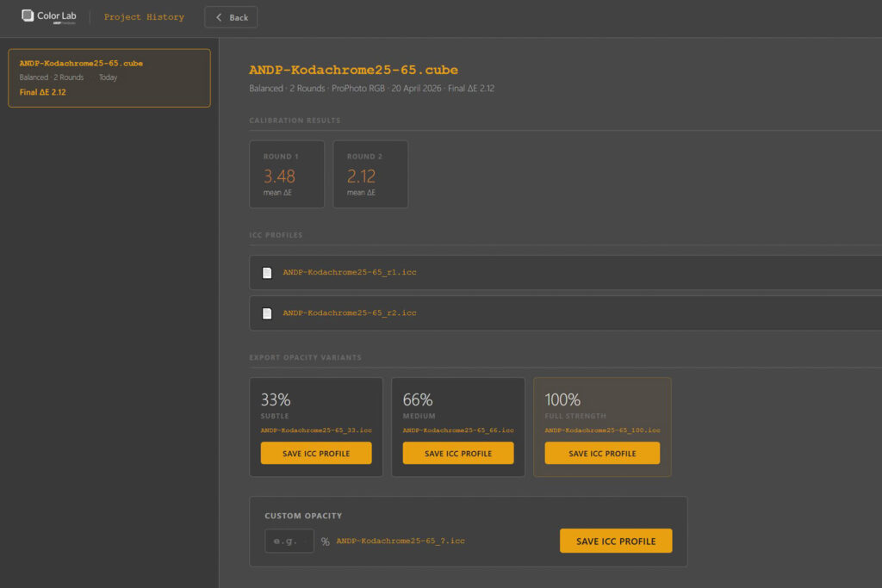882x588 pixels.
Task: Open ANDP-Kodachrome25-65_r1.icc profile row
Action: 565,273
